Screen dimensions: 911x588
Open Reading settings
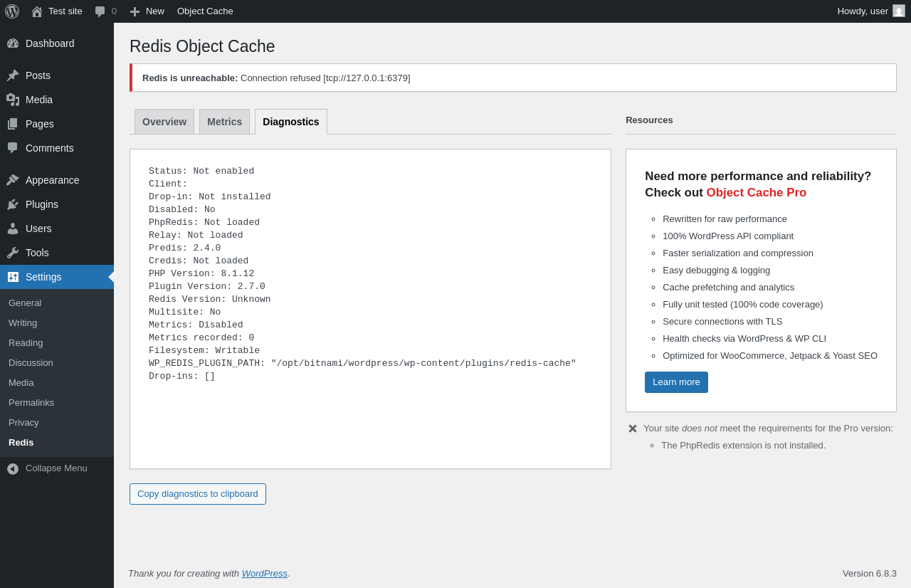click(57, 343)
